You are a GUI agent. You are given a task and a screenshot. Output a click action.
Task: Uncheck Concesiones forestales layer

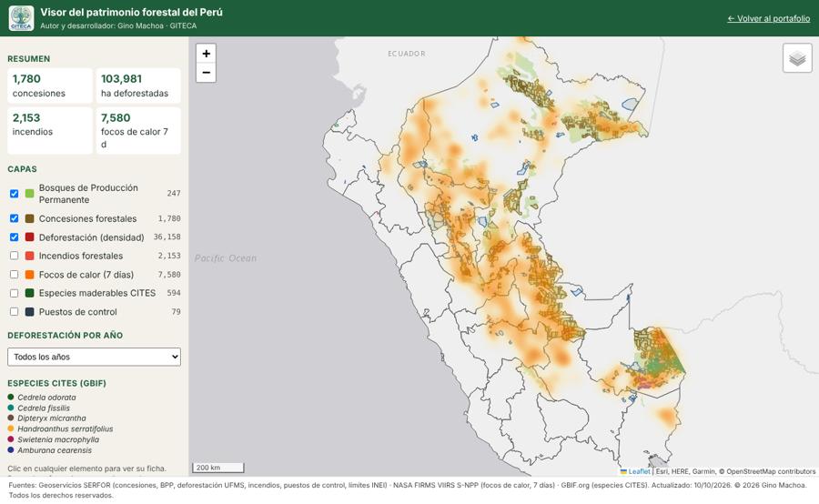(x=14, y=218)
